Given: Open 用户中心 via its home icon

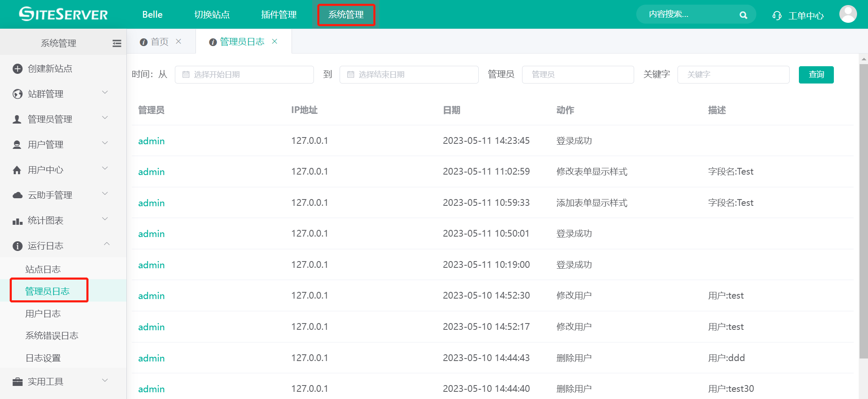Looking at the screenshot, I should [17, 170].
